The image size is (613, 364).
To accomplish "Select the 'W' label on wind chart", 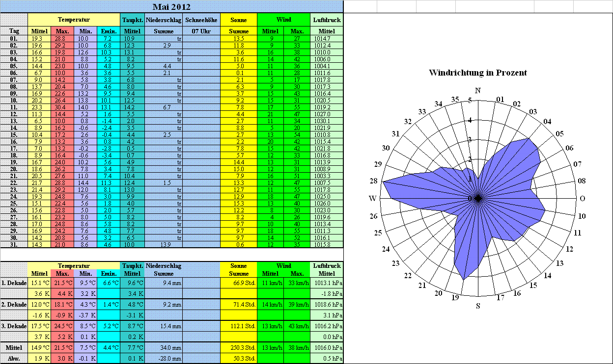I will (373, 198).
